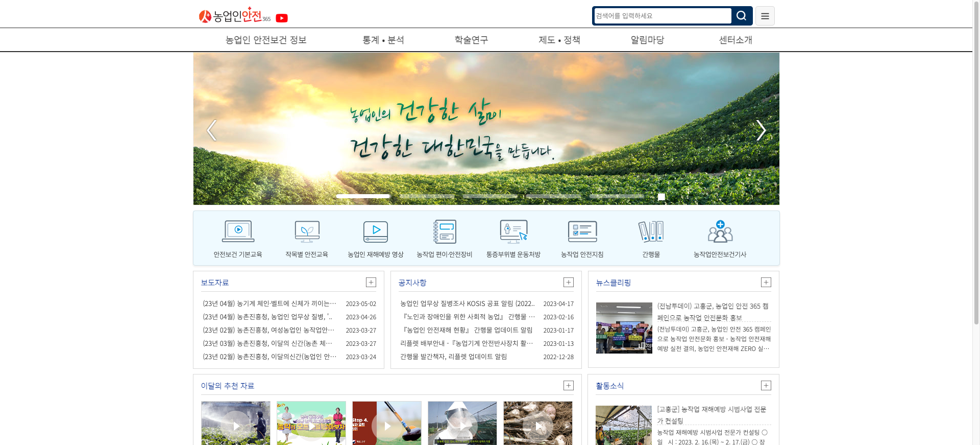Screen dimensions: 980x445
Task: Open the 농작업 편이·안전장비 icon
Action: pyautogui.click(x=445, y=232)
